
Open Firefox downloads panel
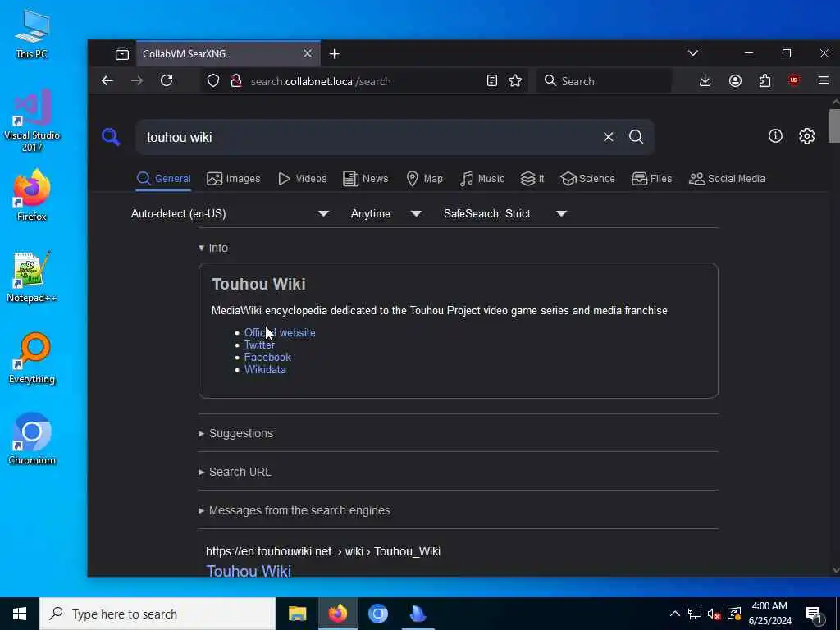coord(705,81)
